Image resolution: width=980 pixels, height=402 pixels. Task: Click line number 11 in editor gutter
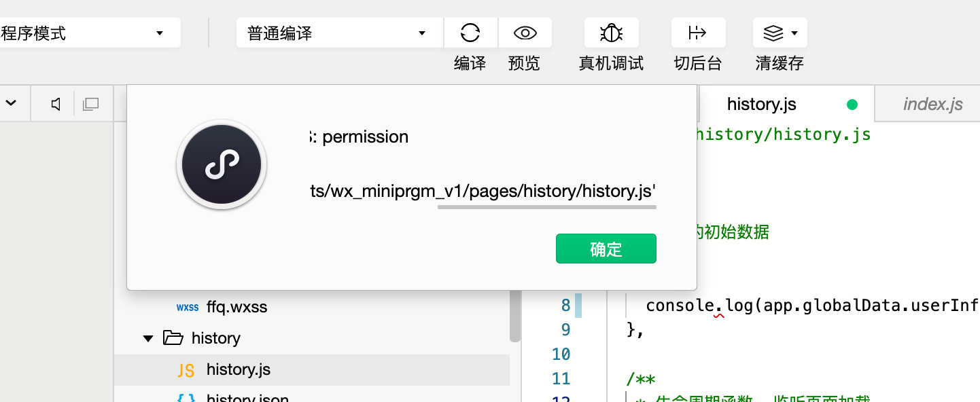561,379
